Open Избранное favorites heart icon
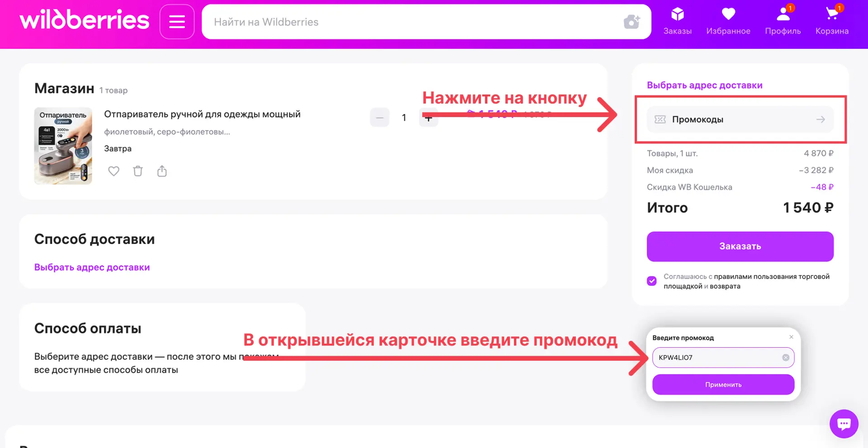Image resolution: width=868 pixels, height=448 pixels. click(x=728, y=21)
